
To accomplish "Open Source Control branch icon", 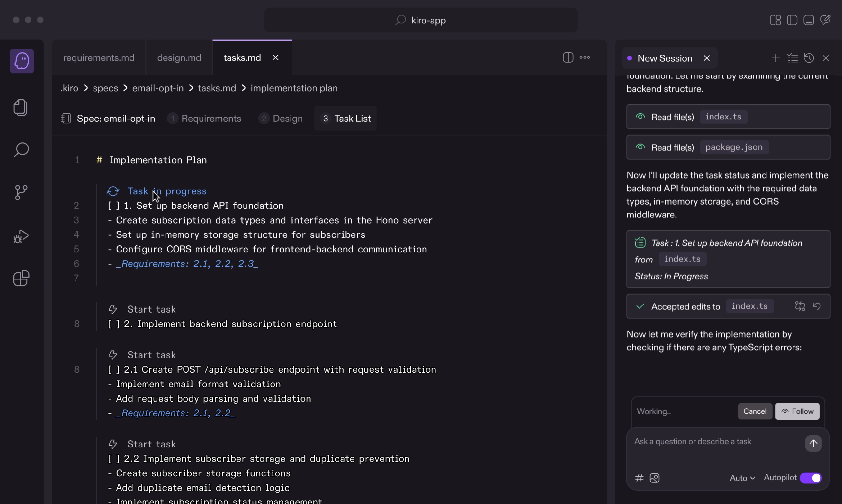I will coord(21,192).
